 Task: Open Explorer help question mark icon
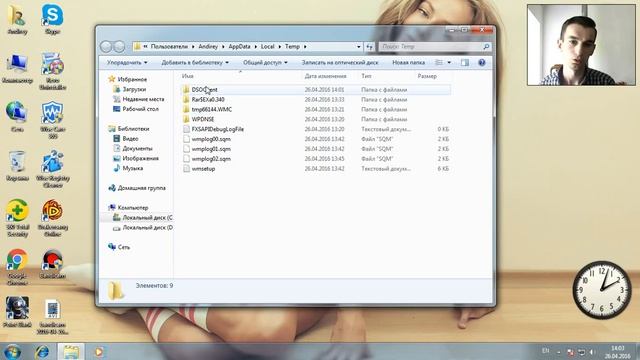482,62
